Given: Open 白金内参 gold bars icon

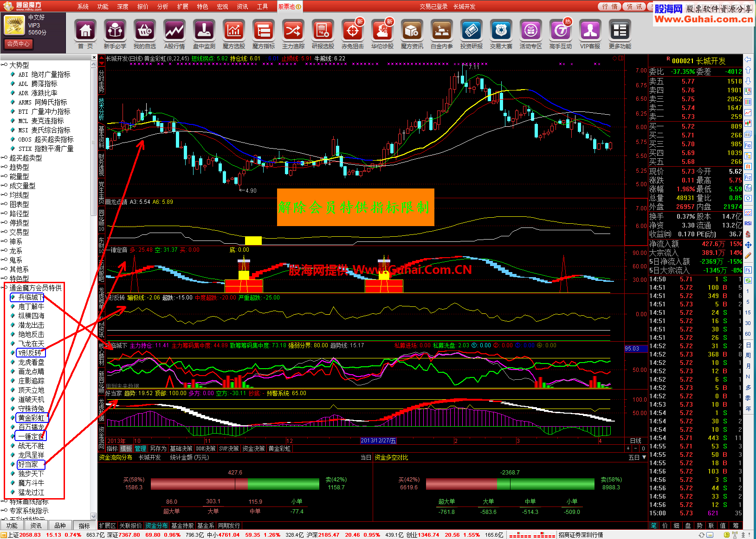Looking at the screenshot, I should pos(442,34).
